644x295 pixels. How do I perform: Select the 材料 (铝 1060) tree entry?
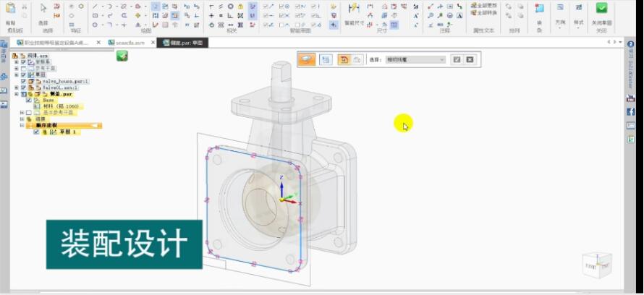[61, 106]
